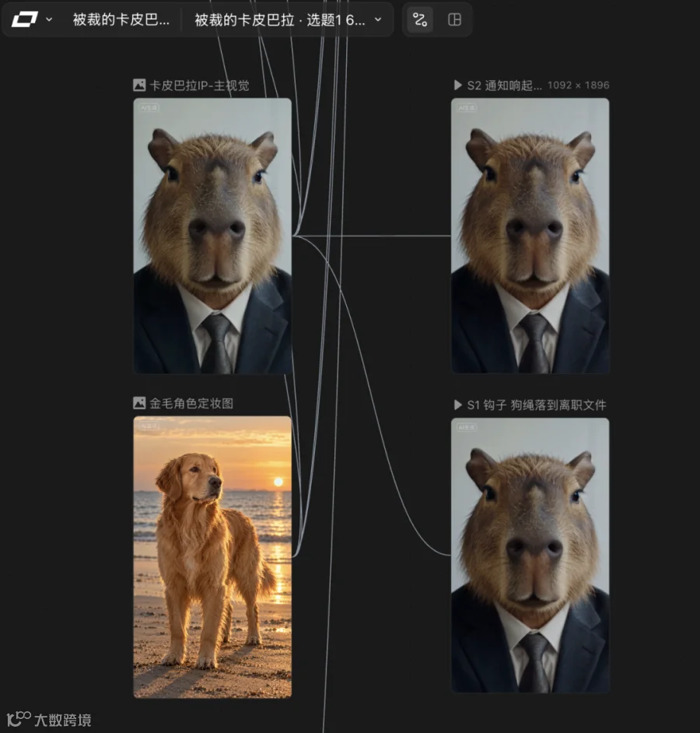This screenshot has width=700, height=733.
Task: Click image icon beside 卡皮巴拉IP-主视觉
Action: point(139,85)
